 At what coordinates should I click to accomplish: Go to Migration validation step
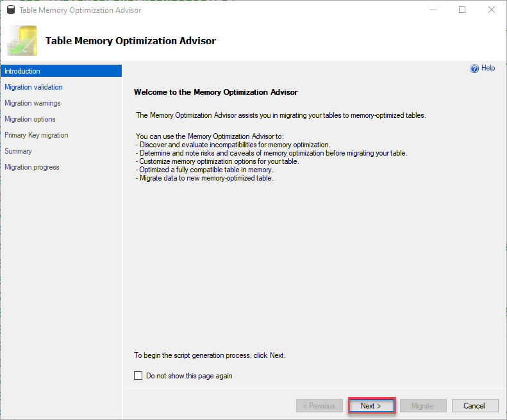33,87
